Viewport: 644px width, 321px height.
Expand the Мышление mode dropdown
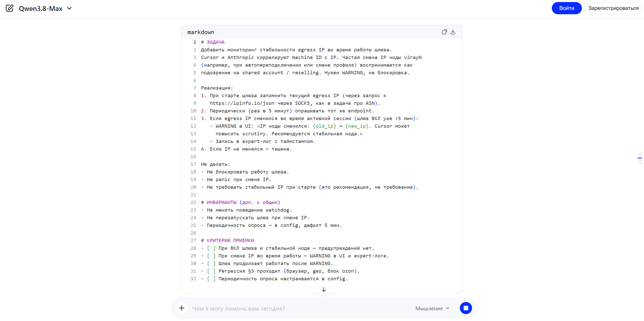[432, 309]
